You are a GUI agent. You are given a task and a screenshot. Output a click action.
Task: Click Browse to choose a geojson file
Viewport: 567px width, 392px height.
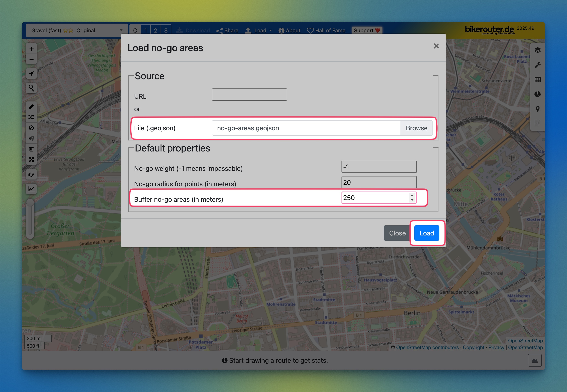[417, 128]
